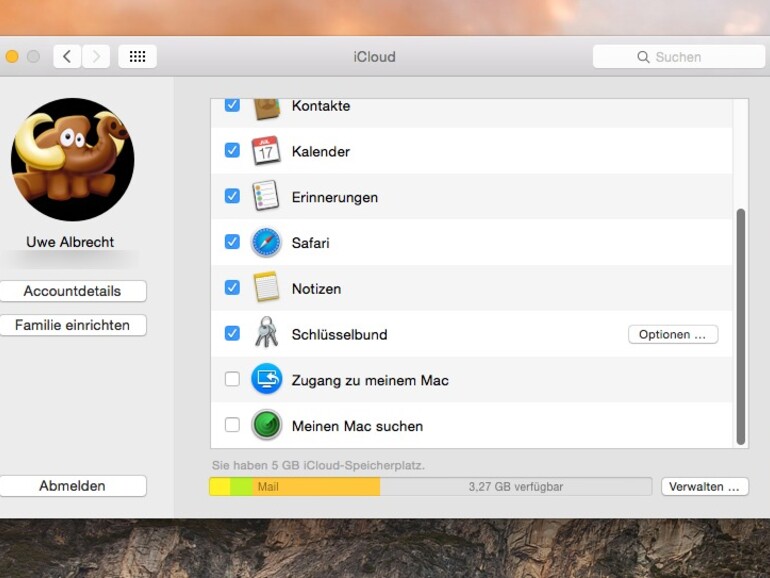Viewport: 770px width, 578px height.
Task: Disable the Kalender checkbox
Action: click(x=232, y=151)
